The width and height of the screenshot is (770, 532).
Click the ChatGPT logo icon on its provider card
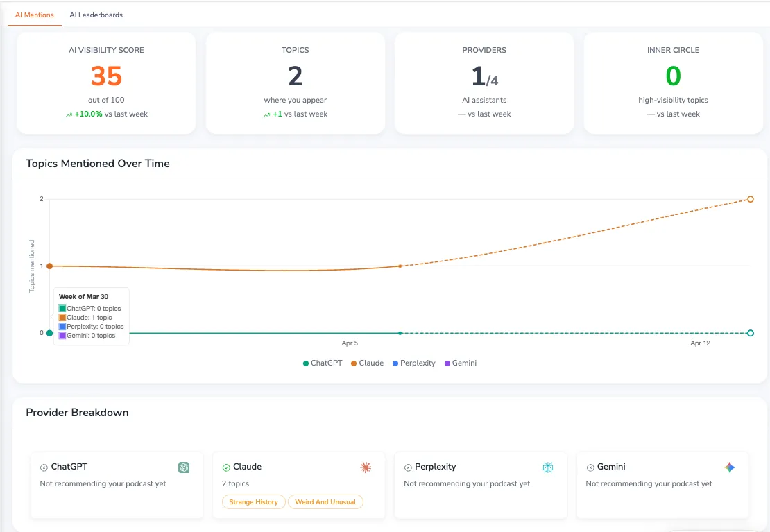(183, 467)
